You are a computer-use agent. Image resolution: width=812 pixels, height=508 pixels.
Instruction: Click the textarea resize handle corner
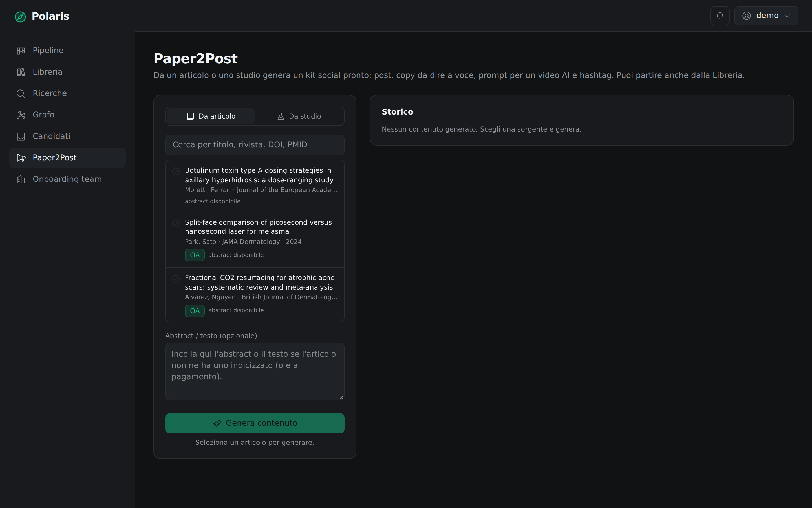pyautogui.click(x=342, y=397)
